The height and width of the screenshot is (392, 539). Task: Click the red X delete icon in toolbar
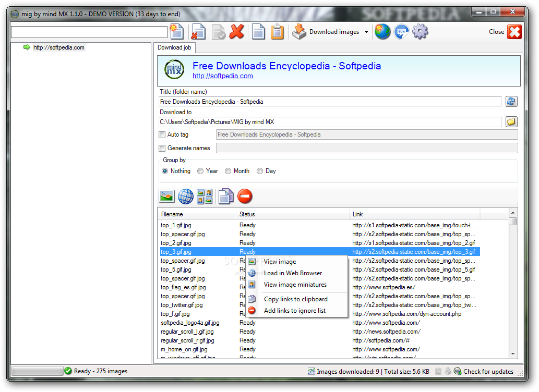coord(237,32)
